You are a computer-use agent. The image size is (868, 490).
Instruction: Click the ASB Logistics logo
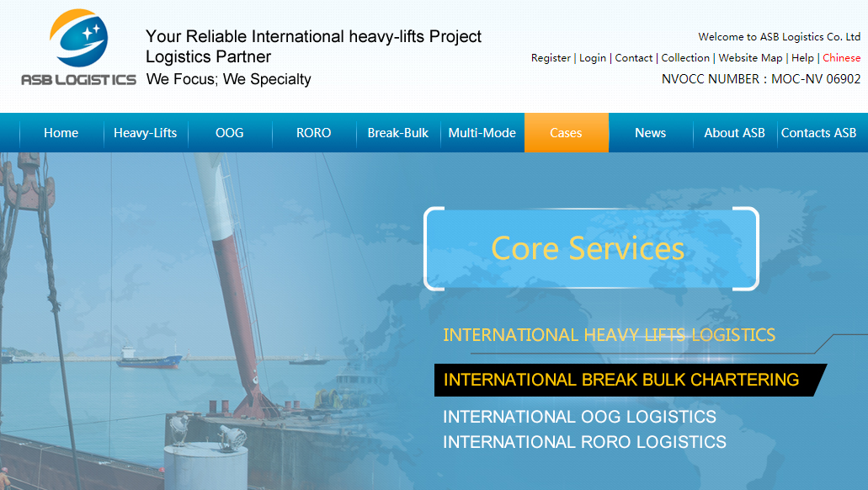tap(78, 48)
